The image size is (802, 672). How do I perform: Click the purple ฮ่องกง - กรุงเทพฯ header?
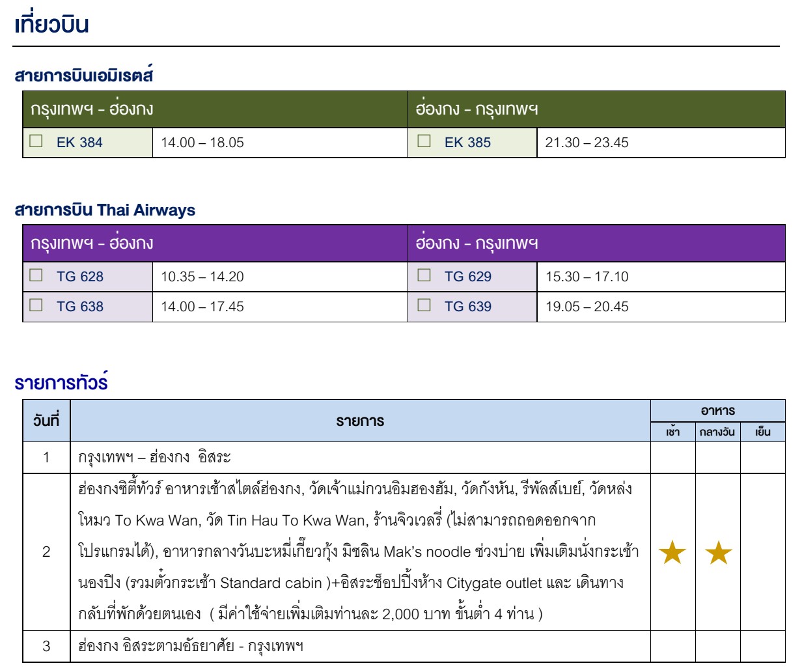tap(597, 244)
